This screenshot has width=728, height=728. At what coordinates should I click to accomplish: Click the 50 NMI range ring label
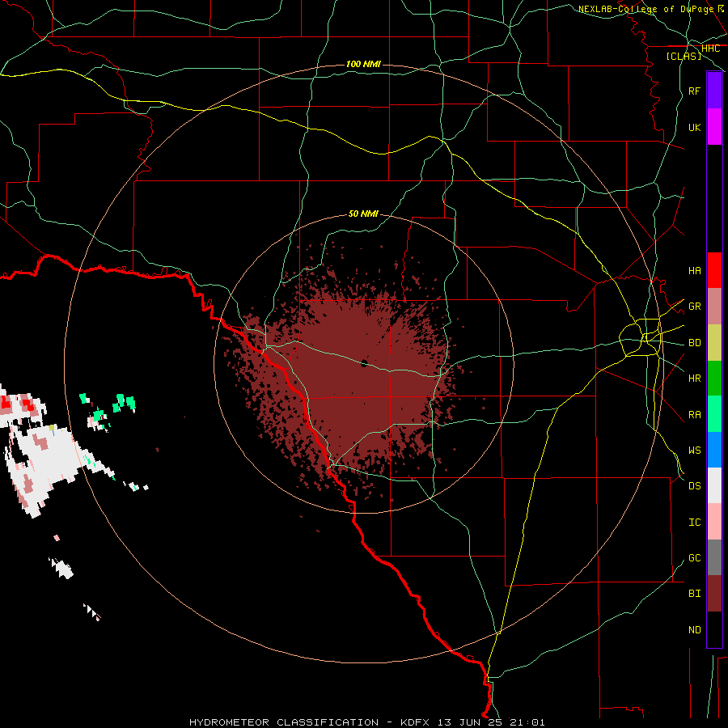(363, 214)
